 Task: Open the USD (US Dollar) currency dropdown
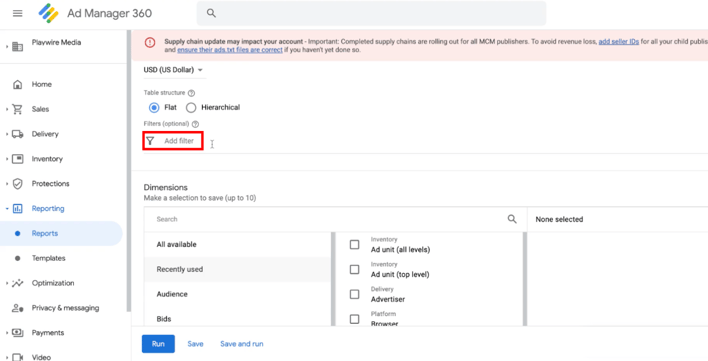(173, 70)
